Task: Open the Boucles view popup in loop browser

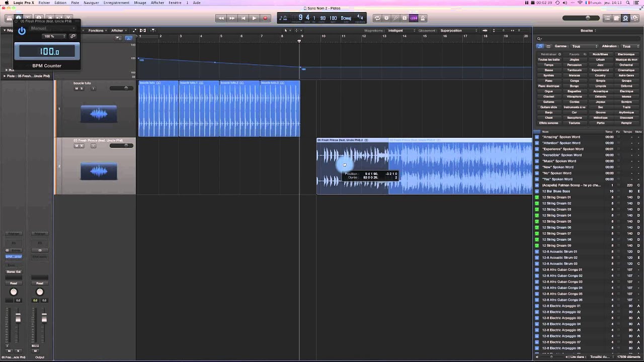Action: tap(588, 30)
